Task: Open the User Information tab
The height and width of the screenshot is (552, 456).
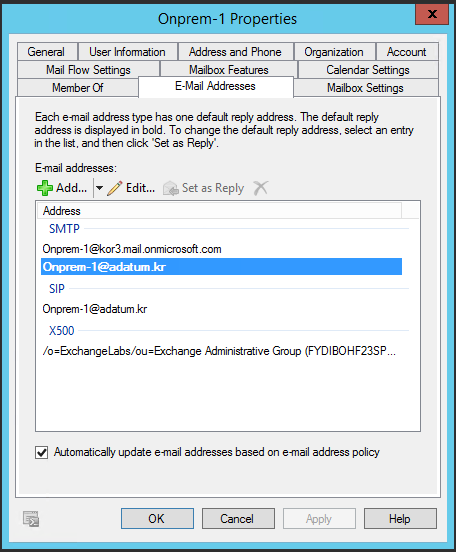Action: pyautogui.click(x=127, y=52)
